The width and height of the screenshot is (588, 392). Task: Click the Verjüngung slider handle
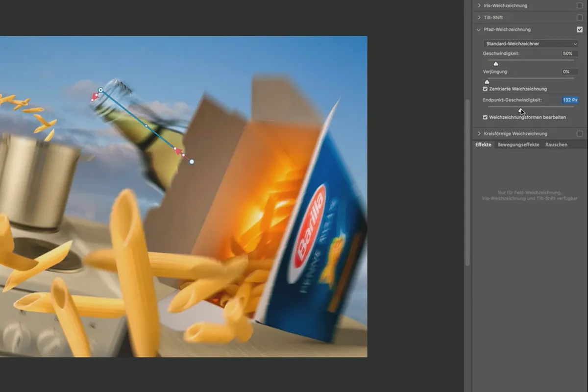click(x=487, y=82)
